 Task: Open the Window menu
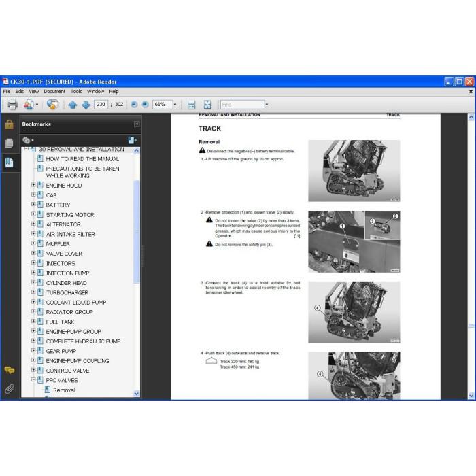click(95, 91)
